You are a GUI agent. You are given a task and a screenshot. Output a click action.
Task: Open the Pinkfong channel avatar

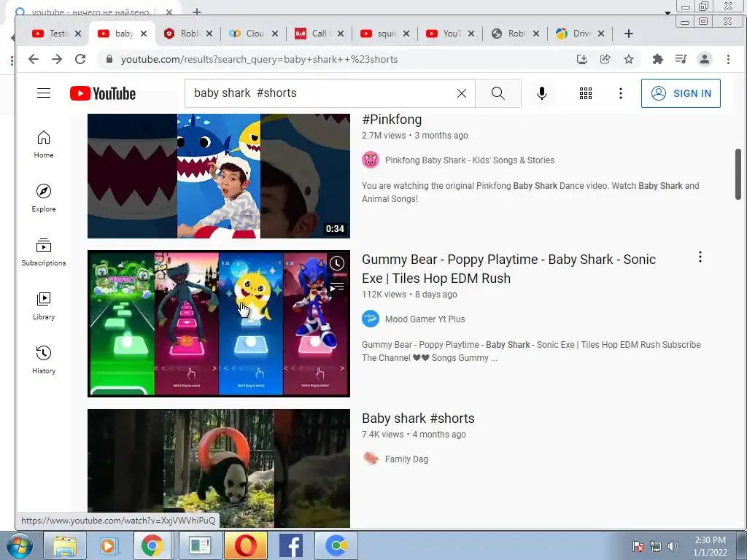[370, 160]
